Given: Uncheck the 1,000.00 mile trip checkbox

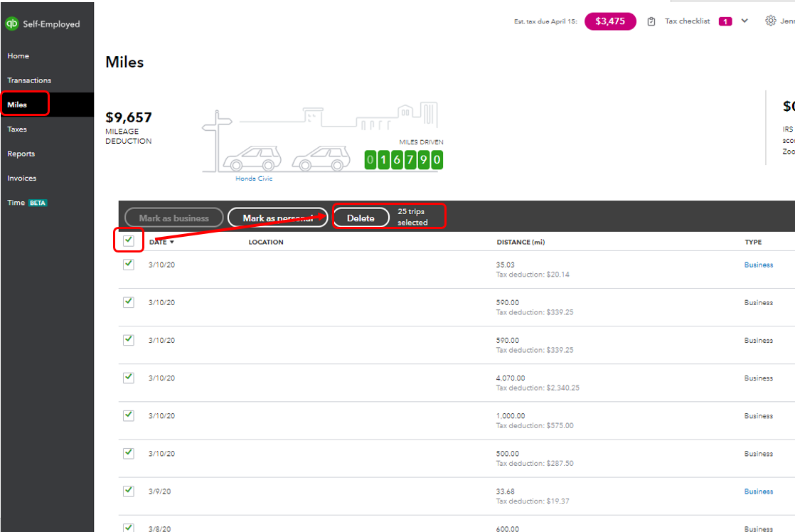Looking at the screenshot, I should coord(129,415).
